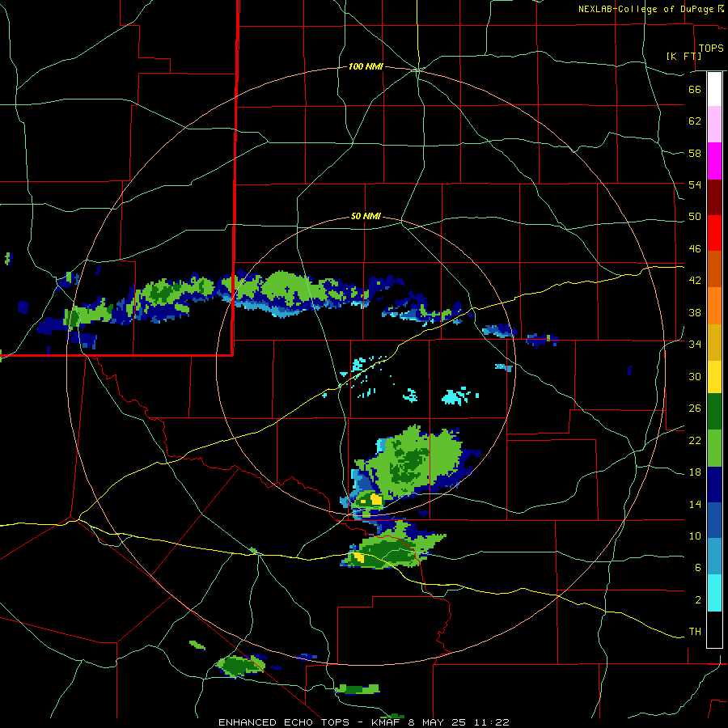Click the 2 legend value
728x728 pixels.
[x=698, y=599]
